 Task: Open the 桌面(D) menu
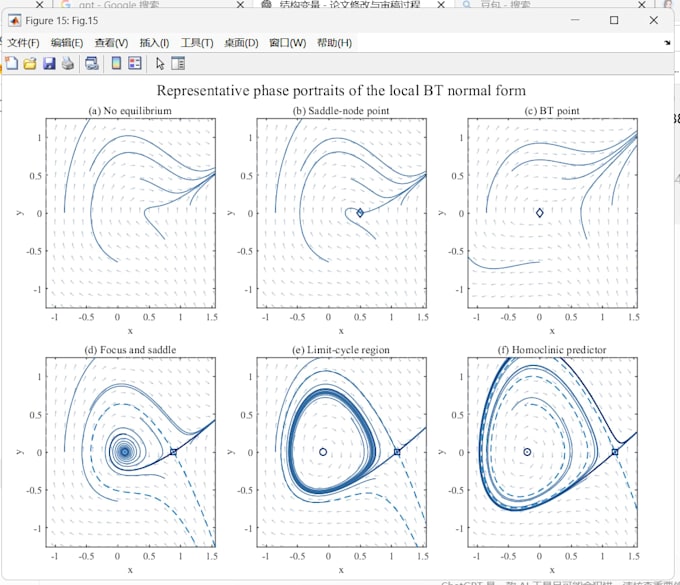click(x=241, y=43)
